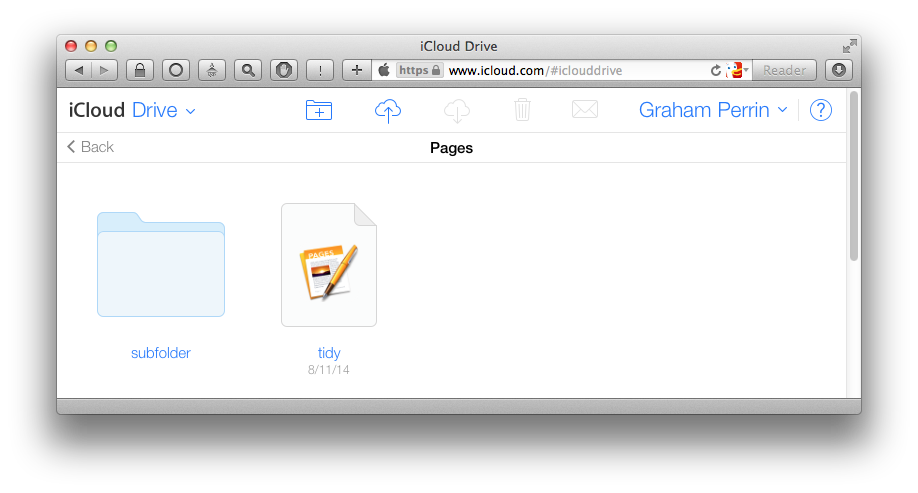Click the exclamation mark toolbar icon
918x493 pixels.
(320, 70)
